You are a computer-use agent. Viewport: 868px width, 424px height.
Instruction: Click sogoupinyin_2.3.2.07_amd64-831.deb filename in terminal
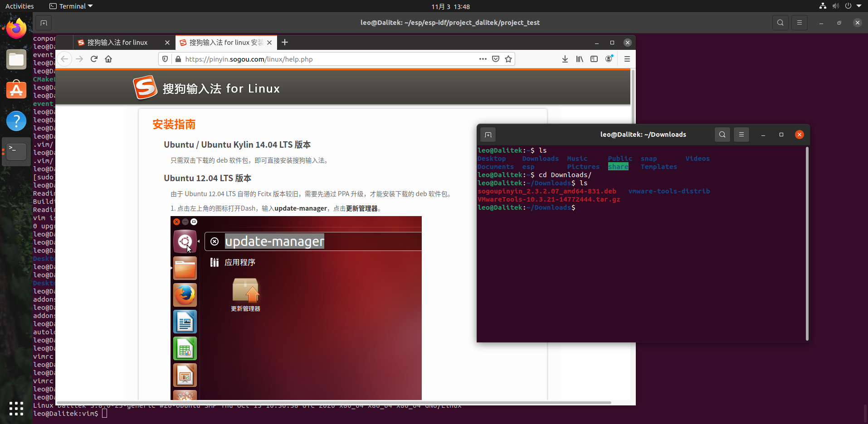547,191
